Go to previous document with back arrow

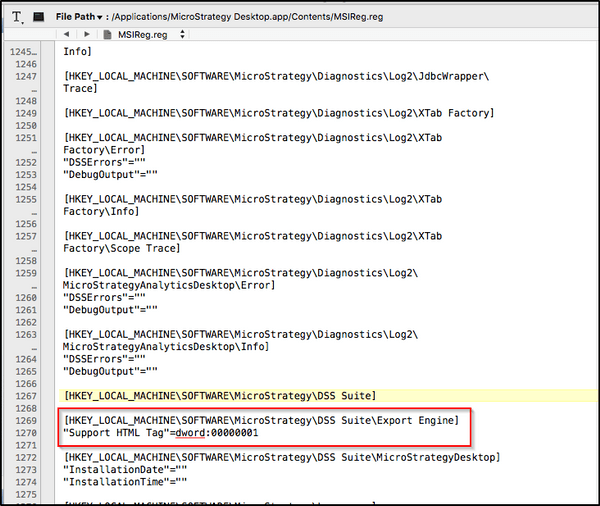(x=67, y=34)
